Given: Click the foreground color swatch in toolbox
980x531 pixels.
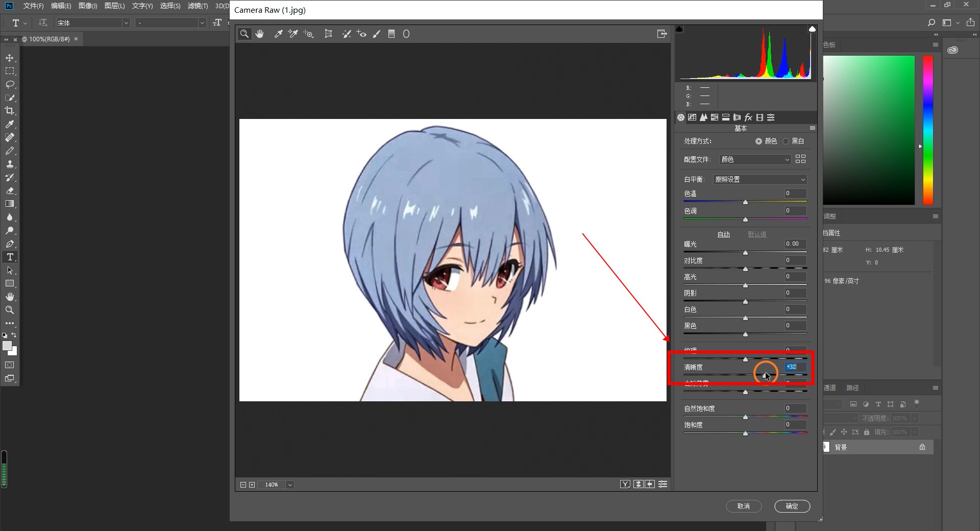Looking at the screenshot, I should click(x=7, y=346).
